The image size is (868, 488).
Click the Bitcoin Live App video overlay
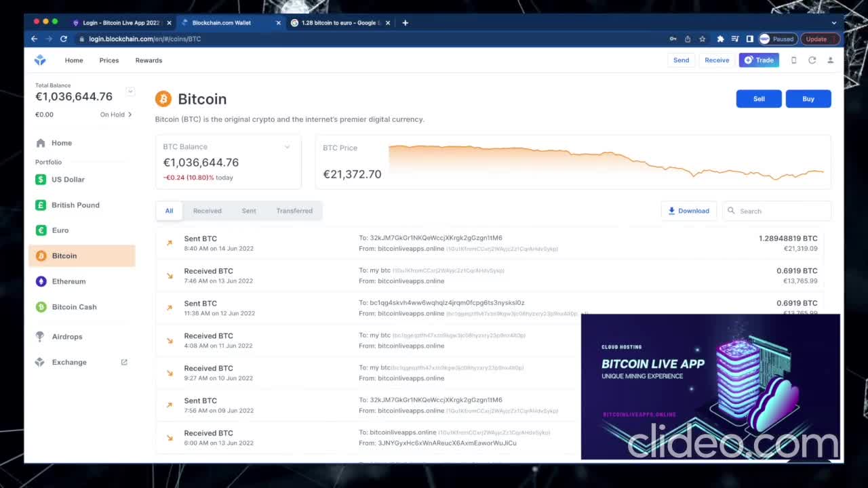tap(711, 387)
